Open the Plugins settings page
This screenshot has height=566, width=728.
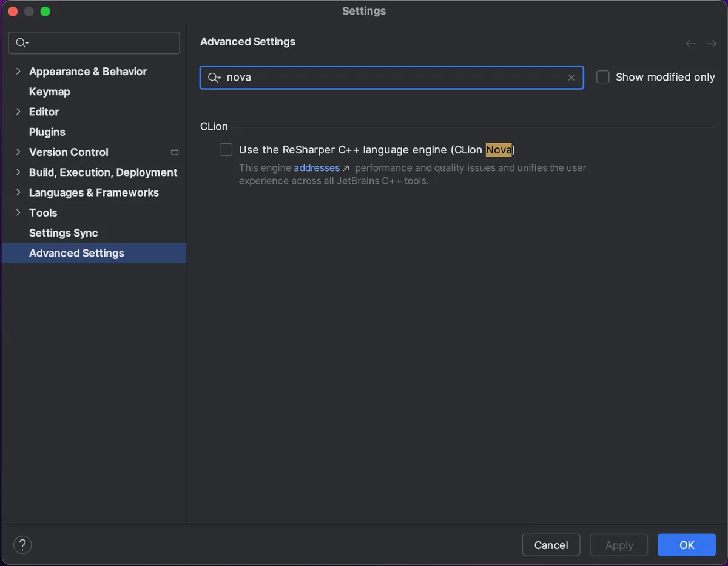[47, 132]
